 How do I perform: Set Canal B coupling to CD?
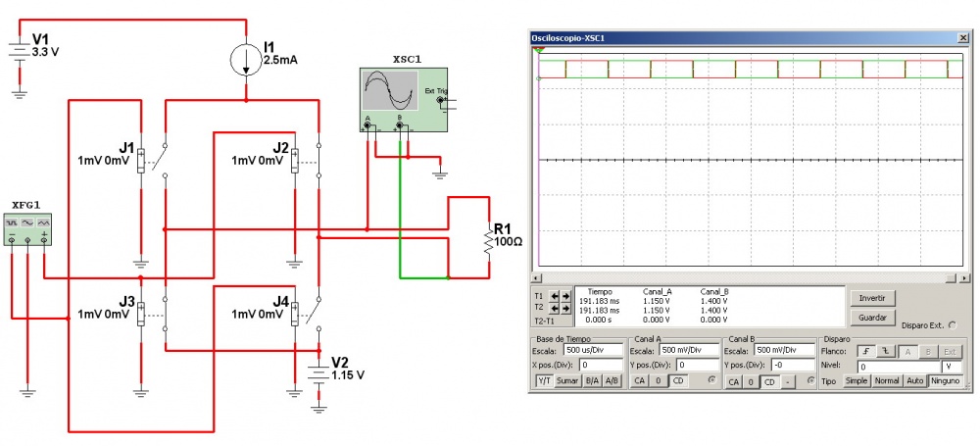click(x=769, y=380)
